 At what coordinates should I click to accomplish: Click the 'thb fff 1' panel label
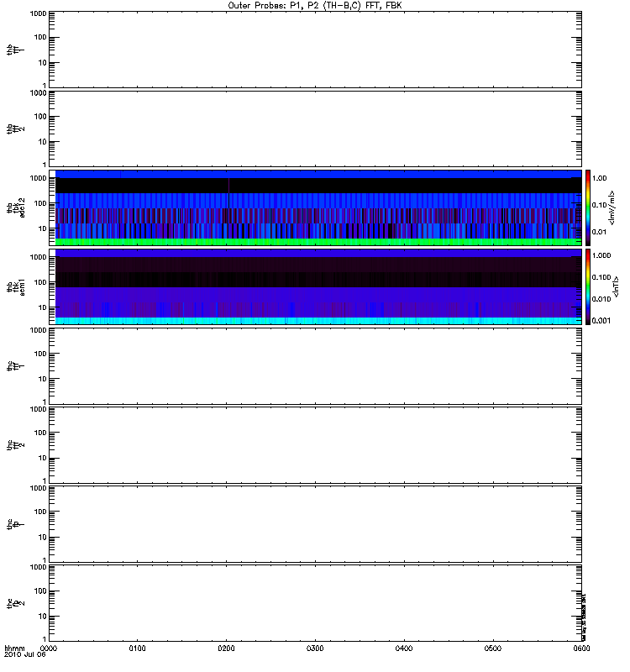tap(15, 50)
